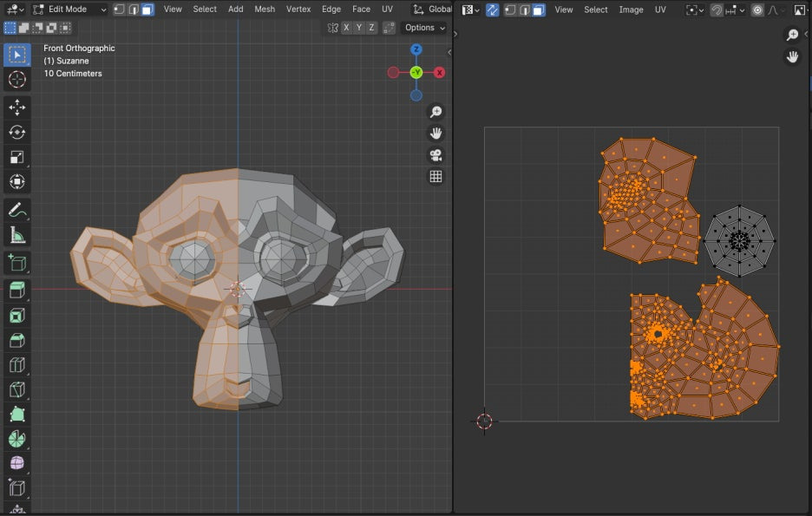Viewport: 812px width, 516px height.
Task: Select the Smooth tool
Action: [x=17, y=463]
